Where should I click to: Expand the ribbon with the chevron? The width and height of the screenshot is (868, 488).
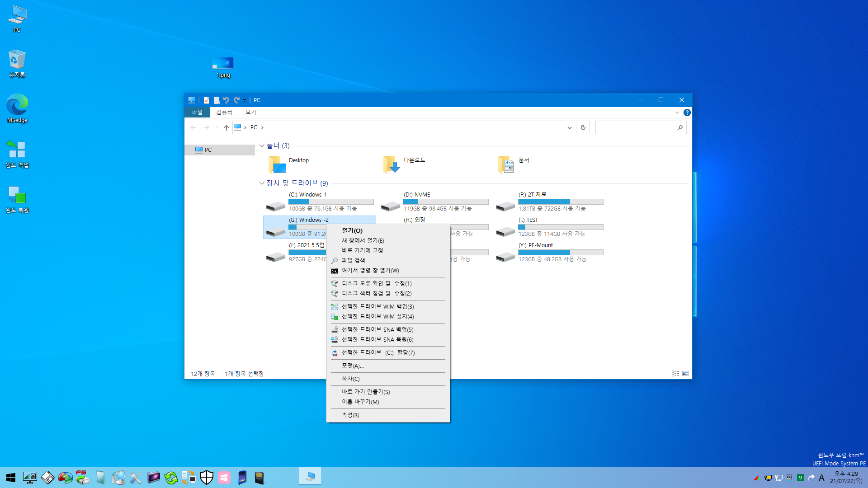pos(677,113)
